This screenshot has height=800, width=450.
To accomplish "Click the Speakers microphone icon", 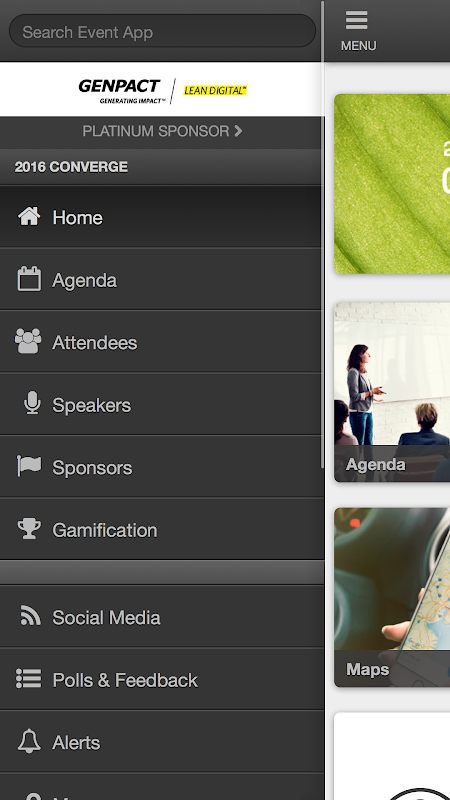I will pyautogui.click(x=32, y=403).
